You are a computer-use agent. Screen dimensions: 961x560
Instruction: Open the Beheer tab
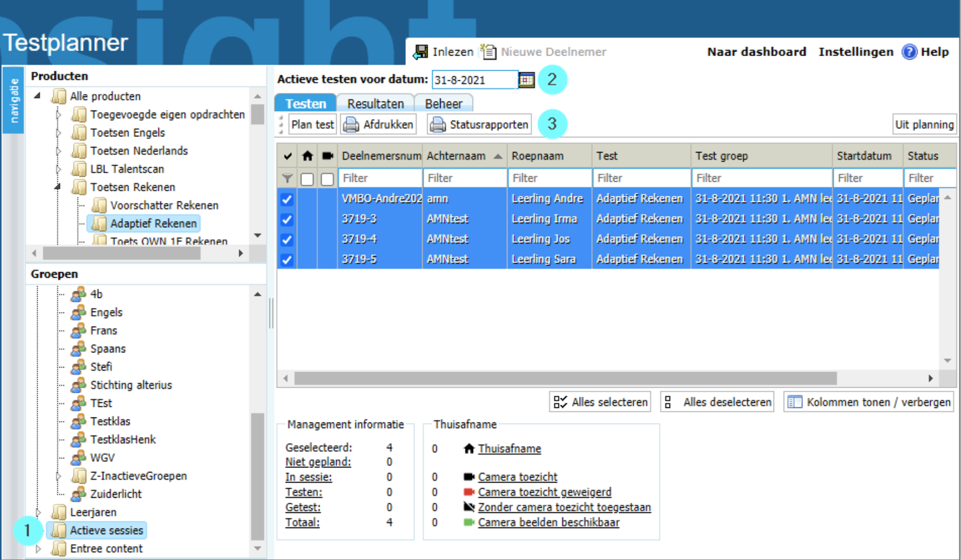(x=443, y=104)
